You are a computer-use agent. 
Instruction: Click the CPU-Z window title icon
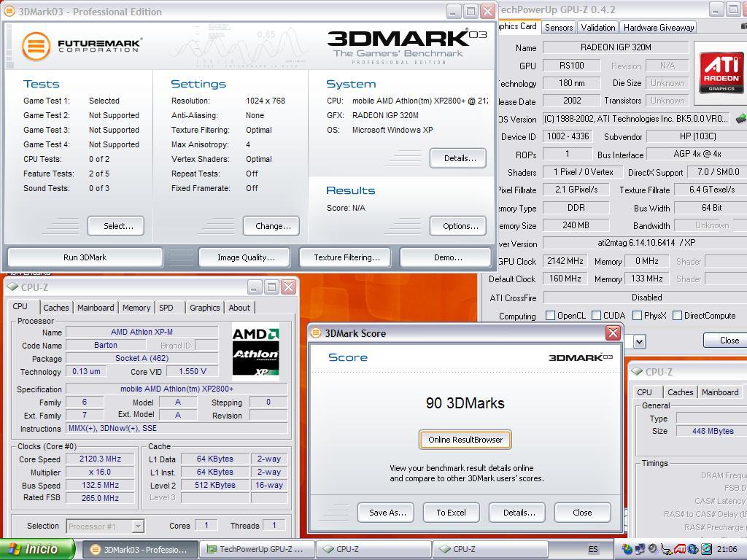12,287
